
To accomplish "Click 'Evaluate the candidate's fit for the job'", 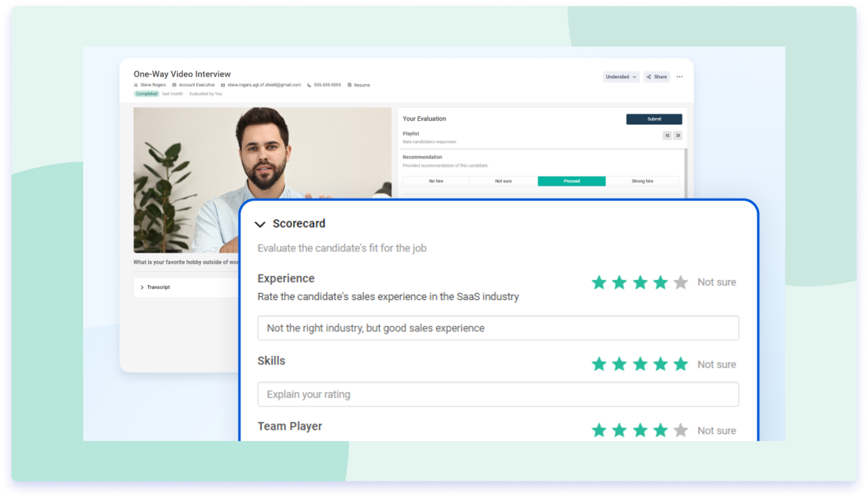I will (x=342, y=248).
